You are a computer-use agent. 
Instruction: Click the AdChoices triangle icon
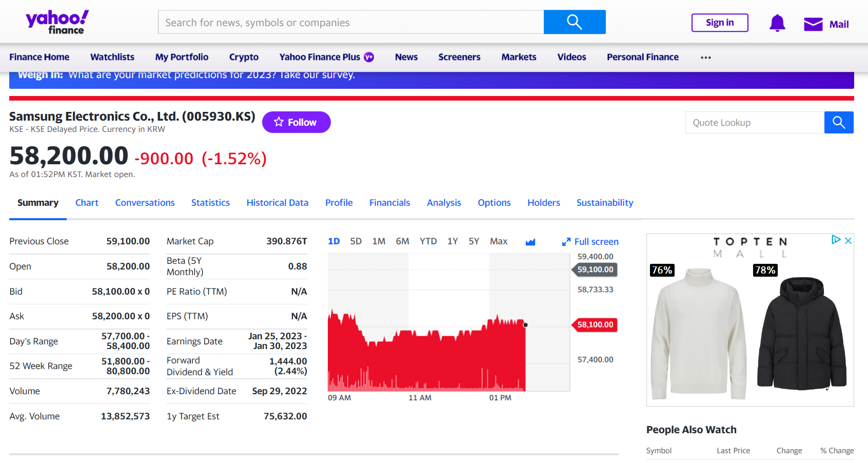(x=836, y=240)
